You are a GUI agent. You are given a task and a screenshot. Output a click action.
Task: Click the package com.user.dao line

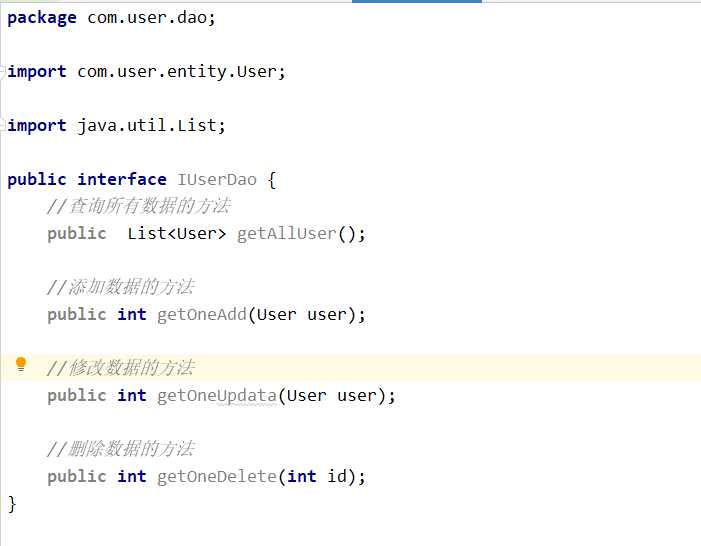(111, 18)
